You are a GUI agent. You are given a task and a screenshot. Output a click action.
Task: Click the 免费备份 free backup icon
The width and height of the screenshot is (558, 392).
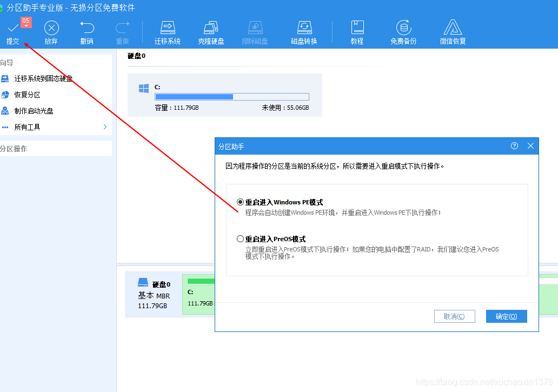pyautogui.click(x=403, y=28)
